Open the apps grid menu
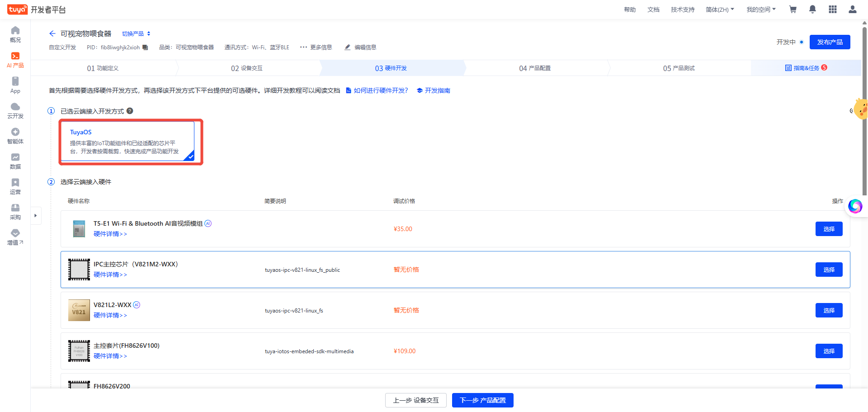This screenshot has height=412, width=868. [832, 9]
